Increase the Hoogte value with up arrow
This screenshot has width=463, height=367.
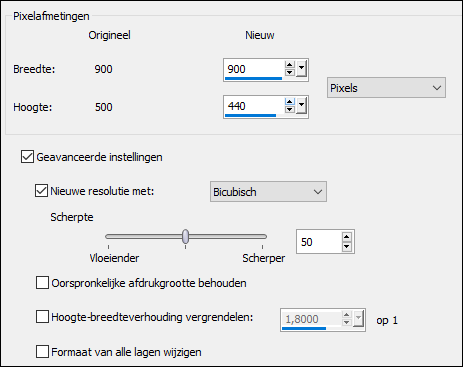pos(290,102)
